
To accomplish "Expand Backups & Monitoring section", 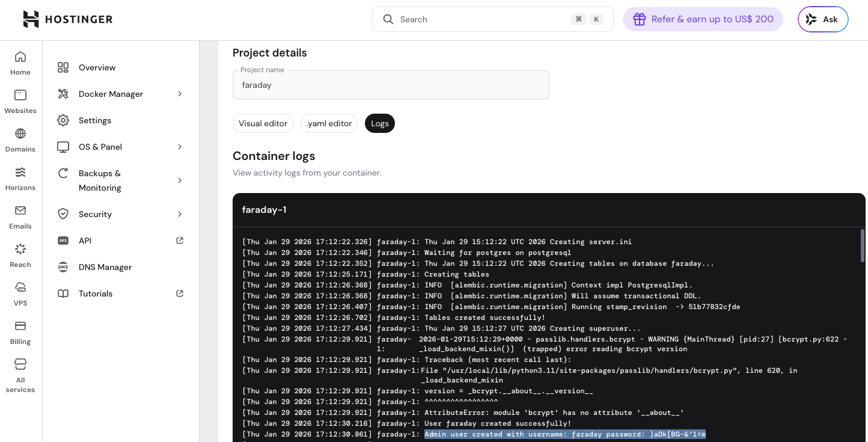I will (x=180, y=180).
